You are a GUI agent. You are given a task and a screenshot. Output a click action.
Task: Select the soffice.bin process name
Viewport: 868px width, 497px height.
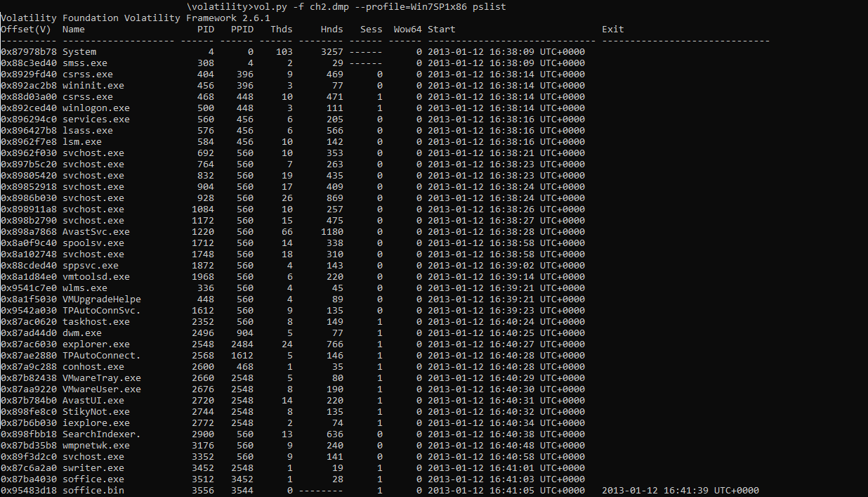pos(93,491)
